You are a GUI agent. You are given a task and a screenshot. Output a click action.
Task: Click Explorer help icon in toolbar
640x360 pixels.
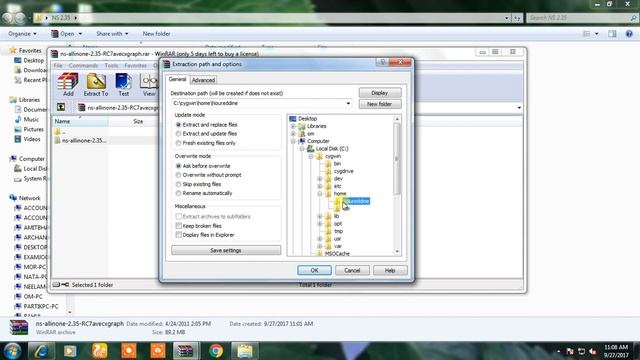point(629,34)
